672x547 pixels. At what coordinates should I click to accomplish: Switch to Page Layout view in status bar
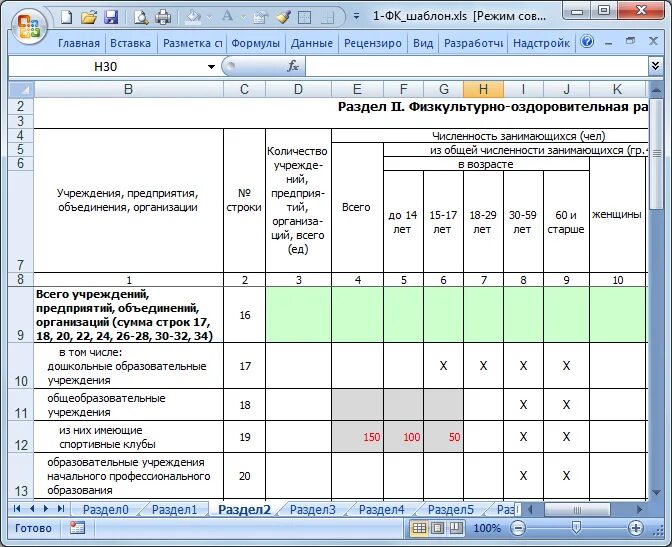pos(438,528)
